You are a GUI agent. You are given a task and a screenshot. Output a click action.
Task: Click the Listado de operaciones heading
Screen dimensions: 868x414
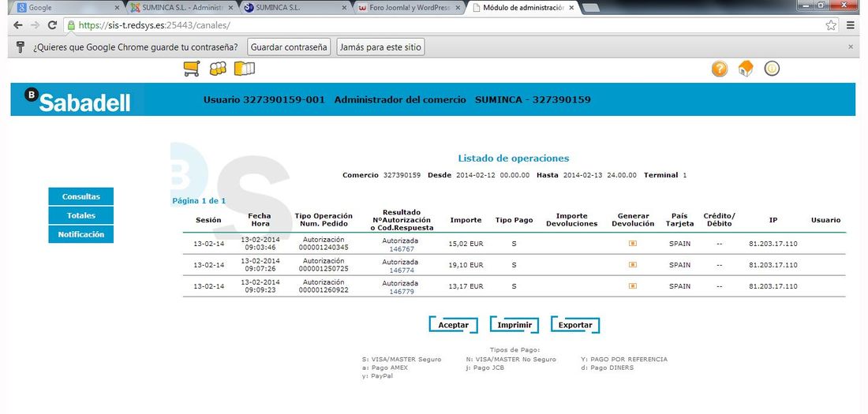[513, 159]
